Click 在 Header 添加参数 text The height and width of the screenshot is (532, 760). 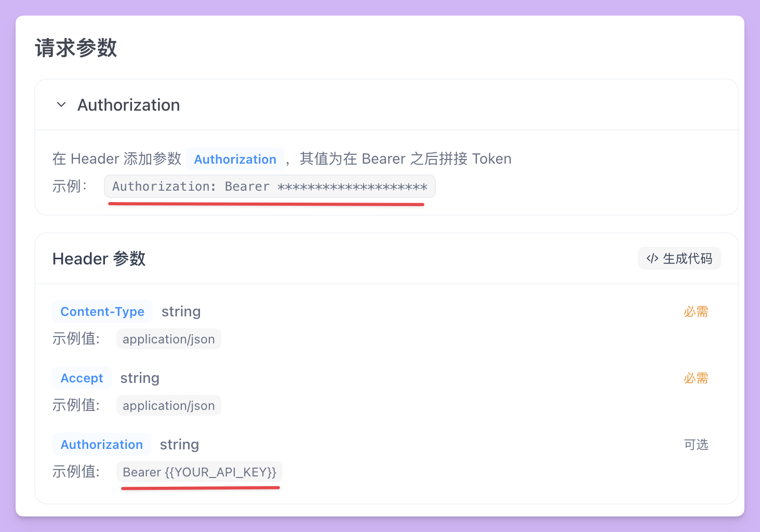click(117, 158)
